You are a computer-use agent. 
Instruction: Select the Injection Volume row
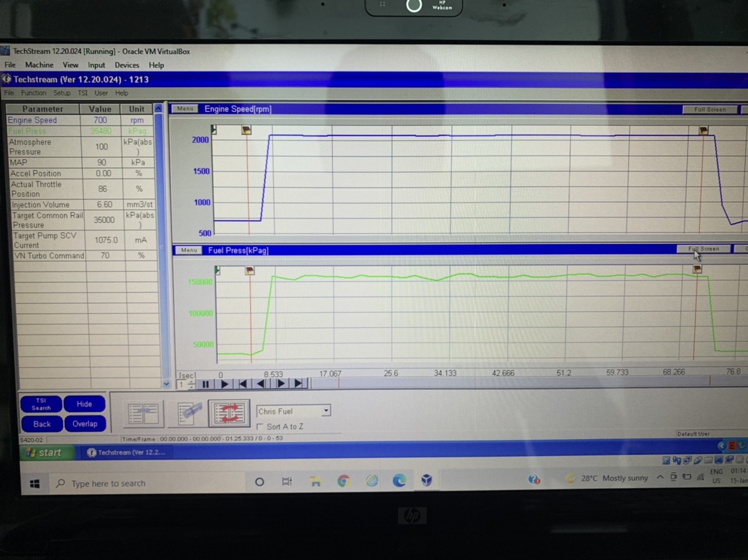click(82, 205)
